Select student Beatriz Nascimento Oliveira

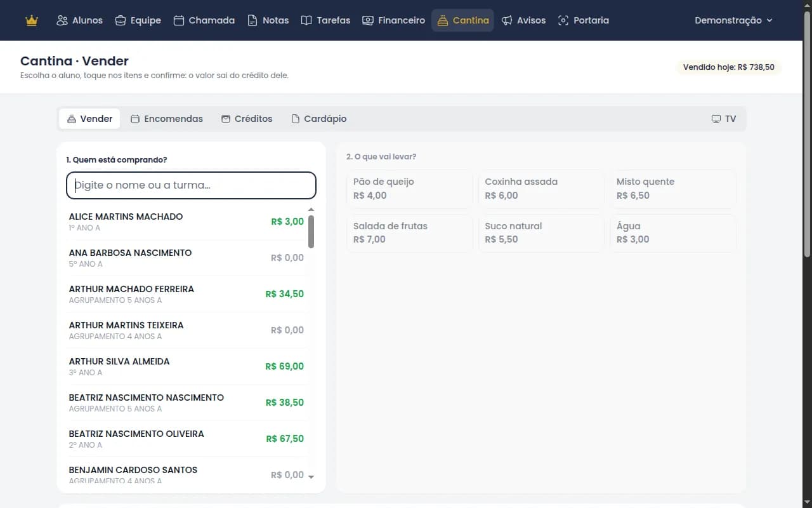(187, 439)
